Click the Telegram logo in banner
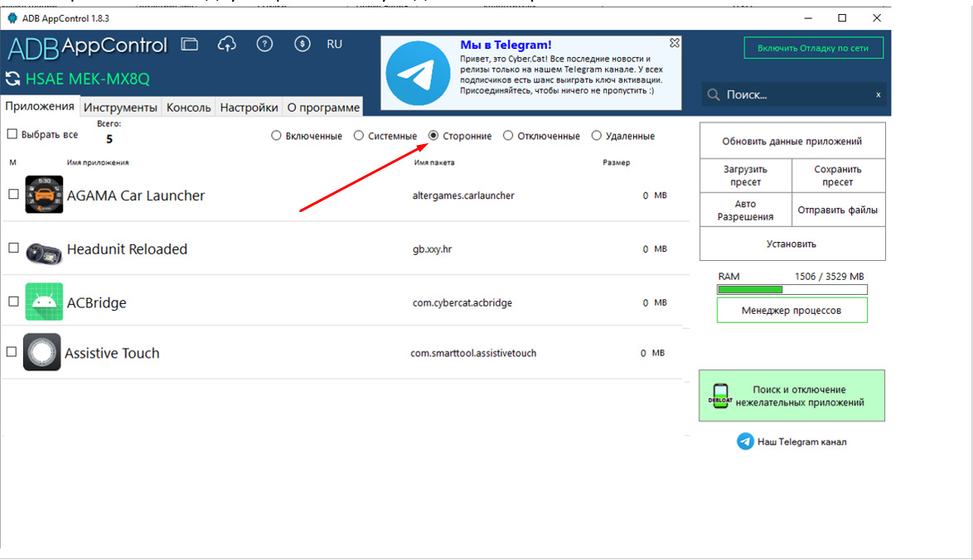 pos(418,73)
